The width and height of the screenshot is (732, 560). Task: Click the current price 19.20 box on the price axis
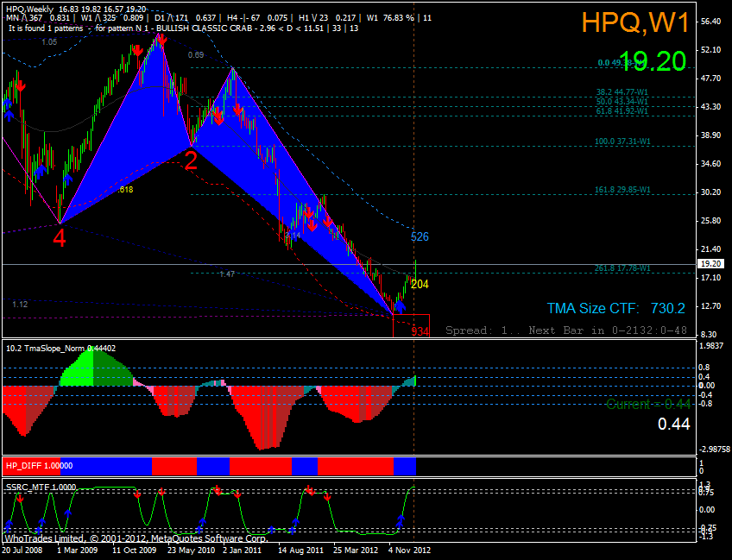[x=710, y=264]
